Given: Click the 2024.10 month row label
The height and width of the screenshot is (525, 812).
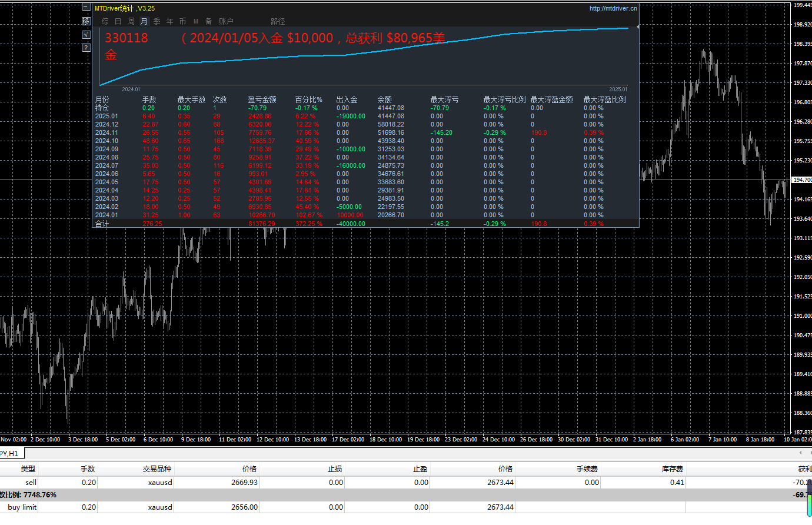Looking at the screenshot, I should click(107, 141).
